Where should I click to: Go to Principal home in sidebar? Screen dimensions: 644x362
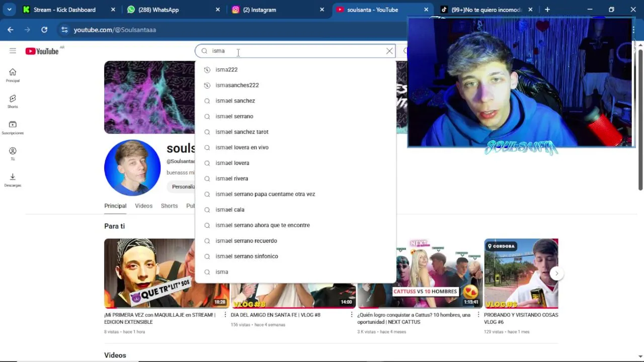(13, 75)
